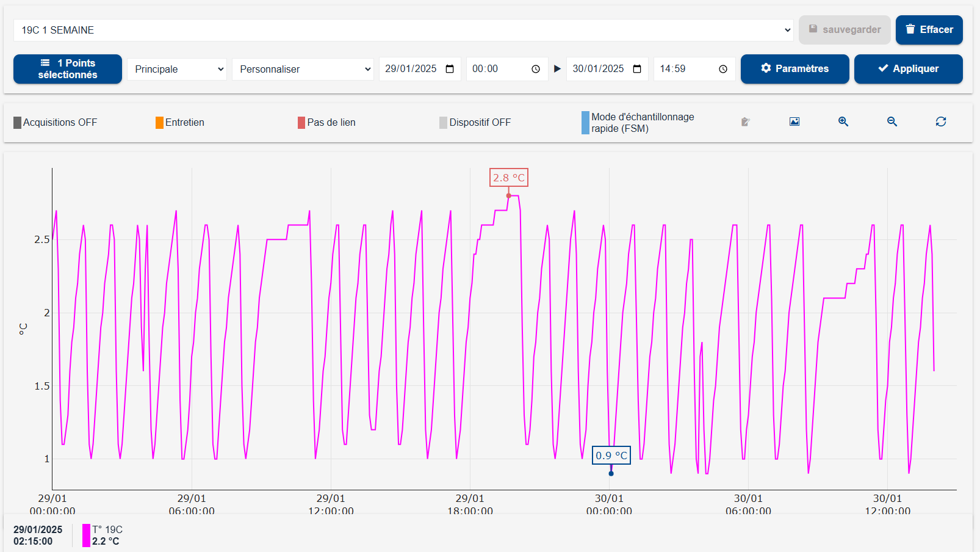Image resolution: width=980 pixels, height=552 pixels.
Task: Open the Personnaliser period dropdown
Action: [x=303, y=69]
